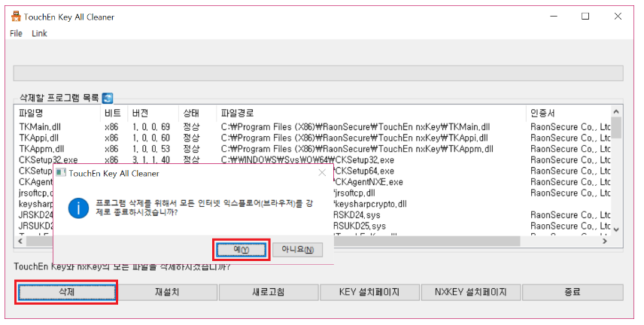Screen dimensions: 644x325
Task: Click the 새로고침 button
Action: coord(268,292)
